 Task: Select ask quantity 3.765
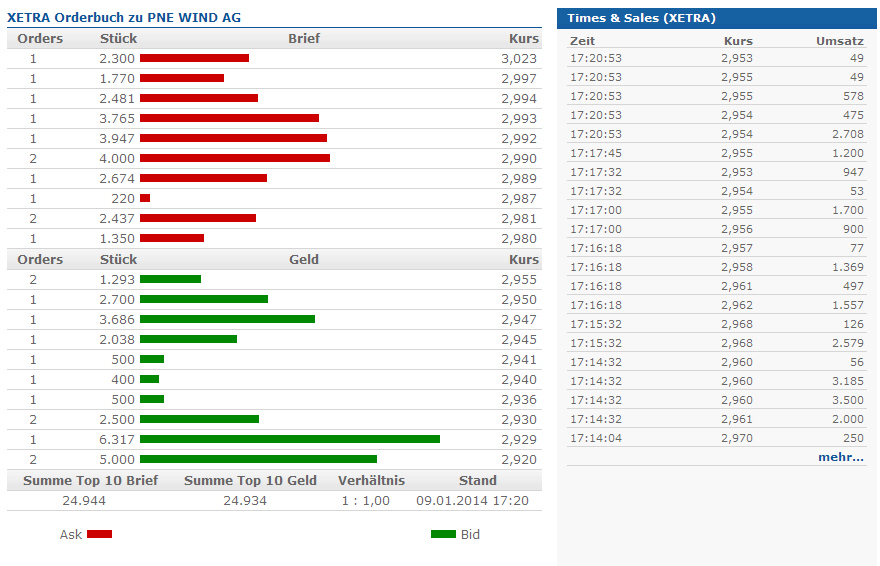[x=117, y=118]
